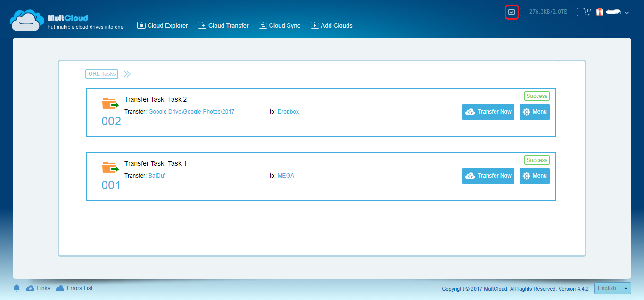Click the MultCloud cloud logo

click(27, 20)
